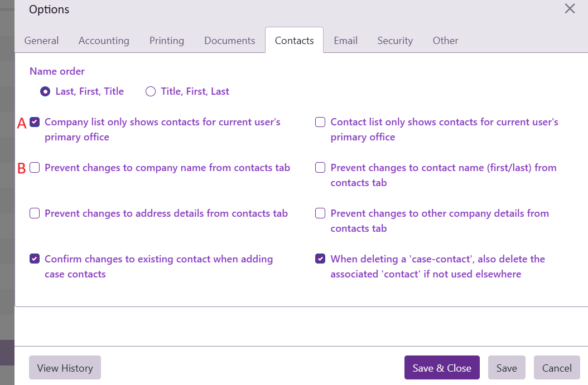
Task: Tick prevent changes to address details
Action: click(x=35, y=213)
